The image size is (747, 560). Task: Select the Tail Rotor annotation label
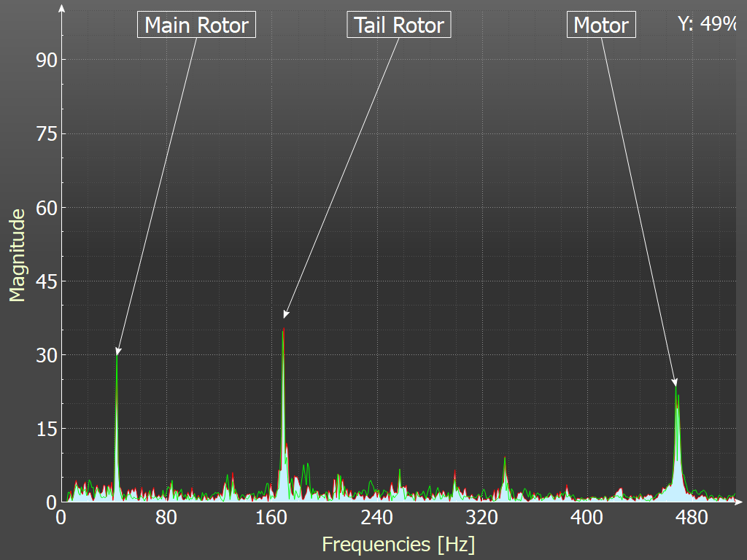click(x=399, y=26)
